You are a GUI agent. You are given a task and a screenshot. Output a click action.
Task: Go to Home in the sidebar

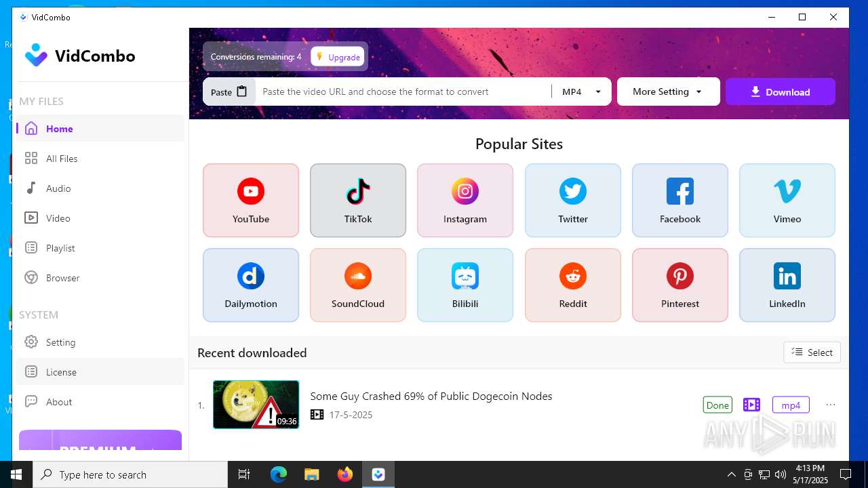click(100, 128)
